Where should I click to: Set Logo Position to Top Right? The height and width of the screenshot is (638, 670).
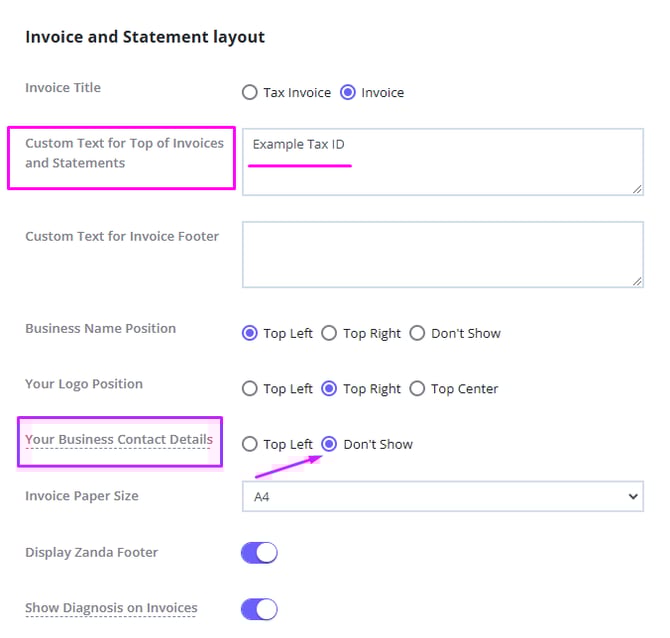[x=330, y=389]
